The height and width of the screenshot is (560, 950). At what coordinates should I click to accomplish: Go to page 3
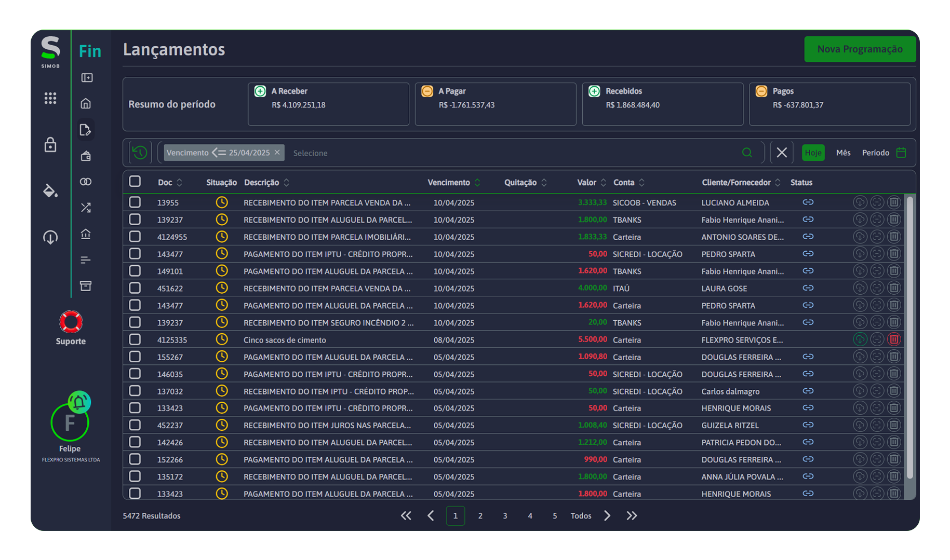click(x=505, y=516)
